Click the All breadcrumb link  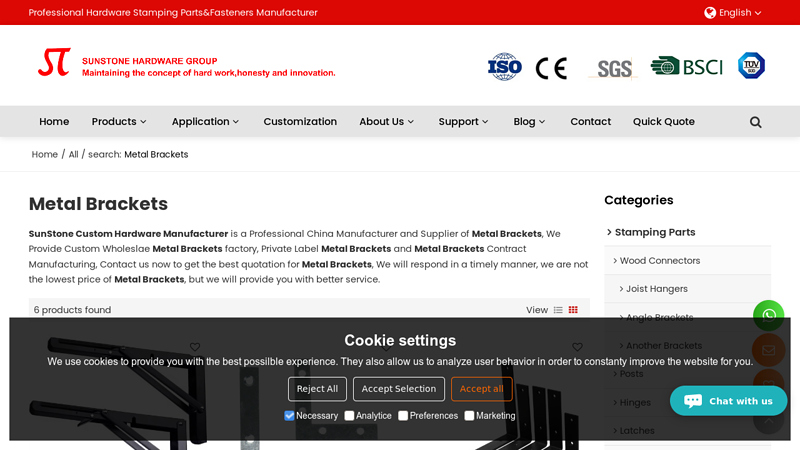tap(73, 155)
